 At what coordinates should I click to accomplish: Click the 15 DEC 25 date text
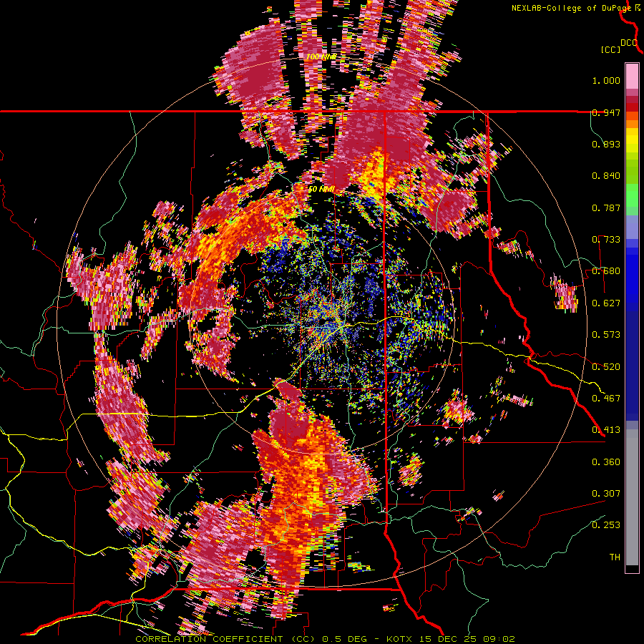pyautogui.click(x=448, y=639)
